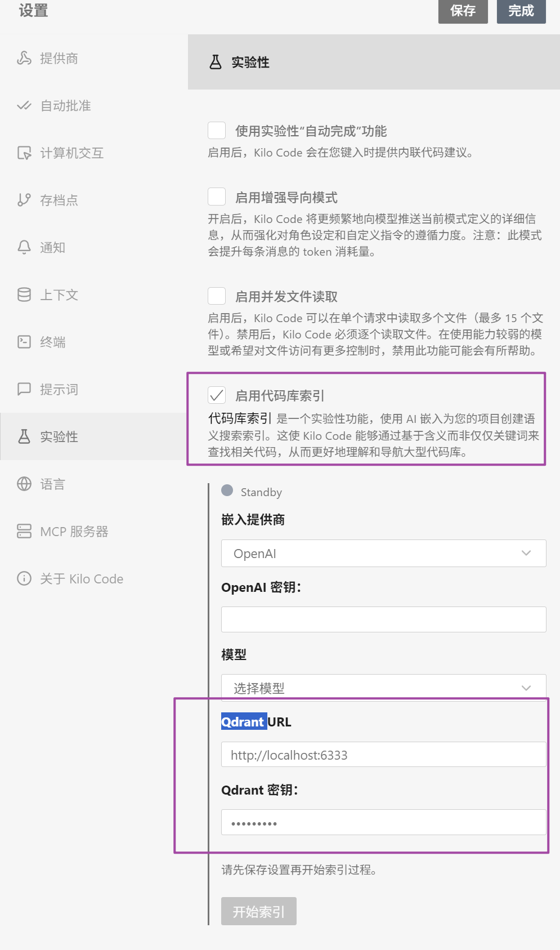560x950 pixels.
Task: Open the 选择模型 dropdown
Action: pos(384,688)
